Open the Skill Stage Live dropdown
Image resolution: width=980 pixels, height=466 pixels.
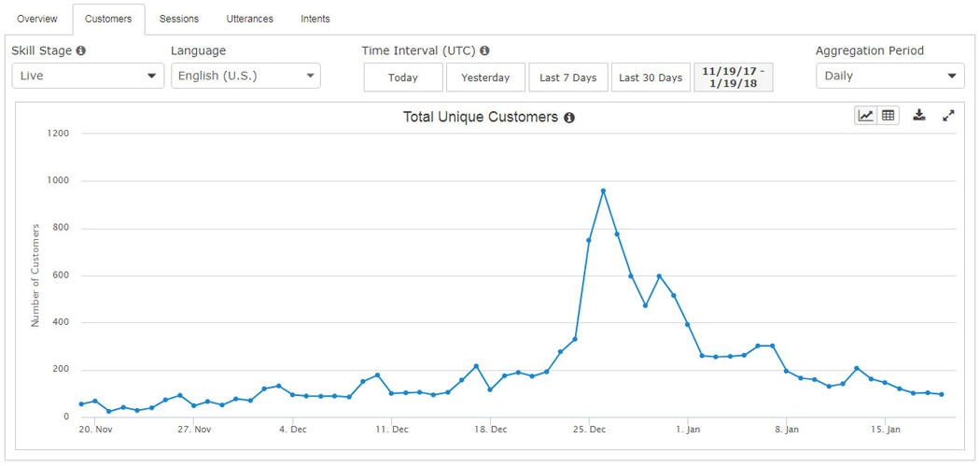point(88,76)
